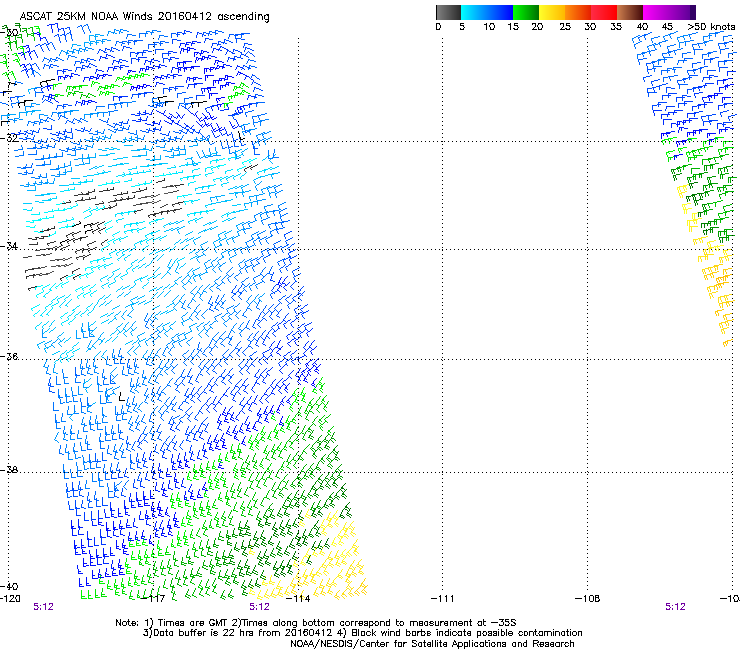Click the cyan-to-blue 5-15 knots color segment
The height and width of the screenshot is (650, 740).
[487, 12]
